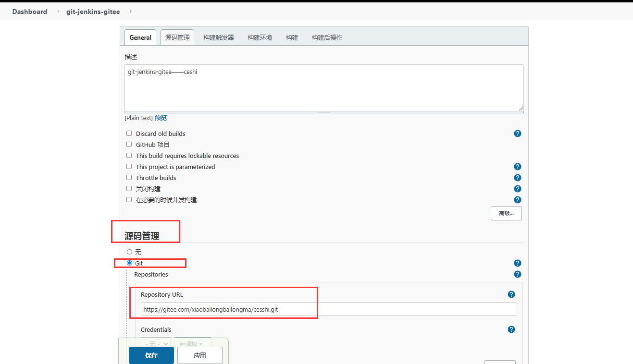
Task: Enable Throttle builds checkbox
Action: (x=129, y=178)
